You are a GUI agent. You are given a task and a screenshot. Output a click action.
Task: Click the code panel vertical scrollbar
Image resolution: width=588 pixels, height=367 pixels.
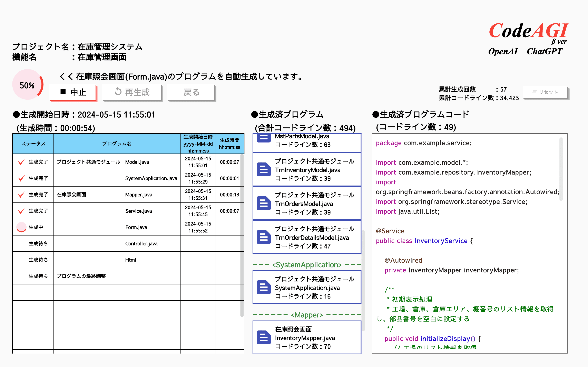pos(561,169)
